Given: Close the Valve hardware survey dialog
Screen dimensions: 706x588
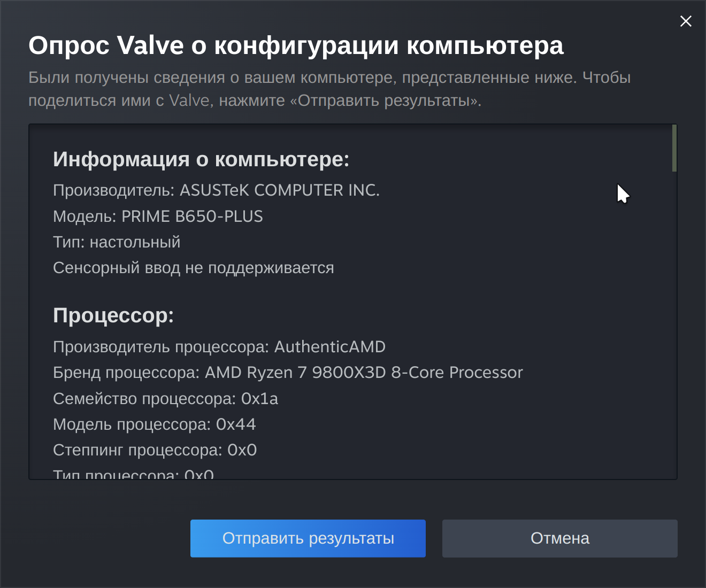Looking at the screenshot, I should 686,21.
